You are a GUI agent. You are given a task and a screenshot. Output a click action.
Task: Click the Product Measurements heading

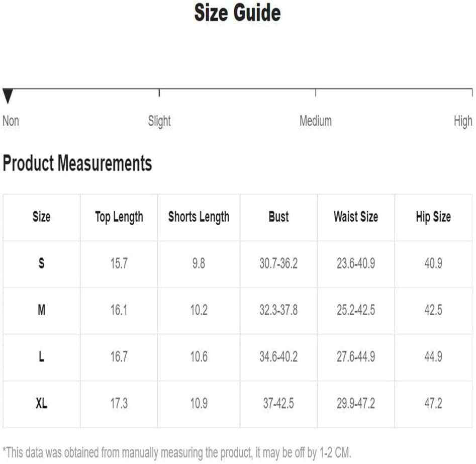coord(77,163)
